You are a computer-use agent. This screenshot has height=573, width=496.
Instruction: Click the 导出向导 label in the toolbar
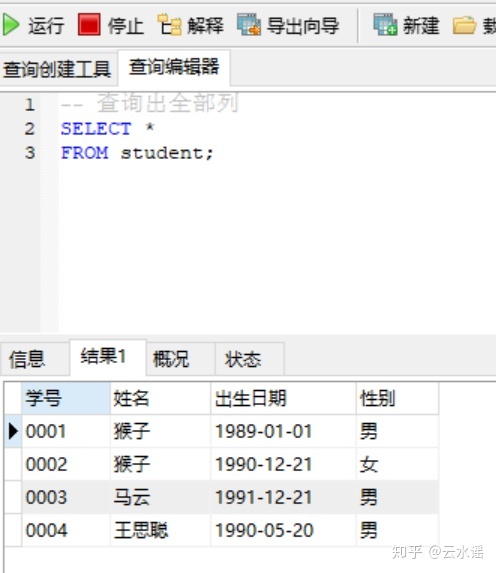tap(303, 26)
